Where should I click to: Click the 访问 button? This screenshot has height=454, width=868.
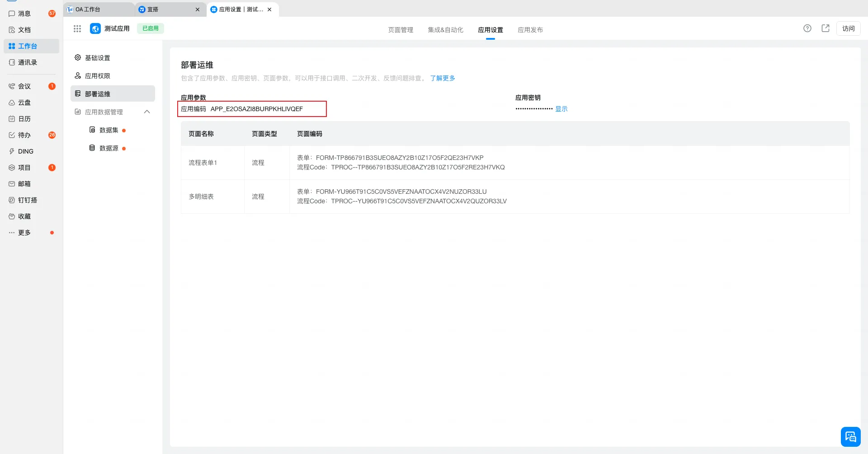848,28
